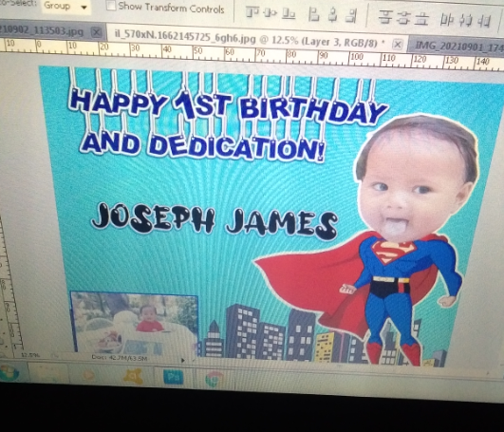Open Google Chrome from the taskbar
This screenshot has height=432, width=504.
215,379
